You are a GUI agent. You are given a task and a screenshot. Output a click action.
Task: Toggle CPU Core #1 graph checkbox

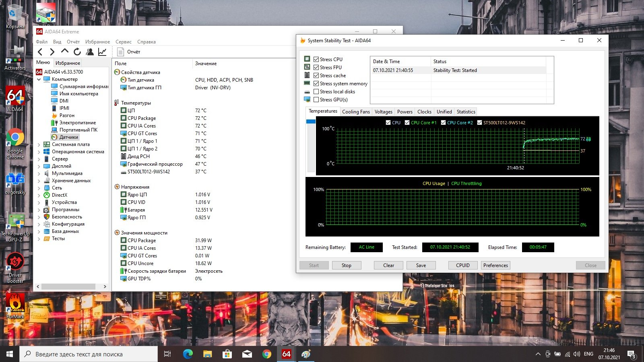click(407, 123)
